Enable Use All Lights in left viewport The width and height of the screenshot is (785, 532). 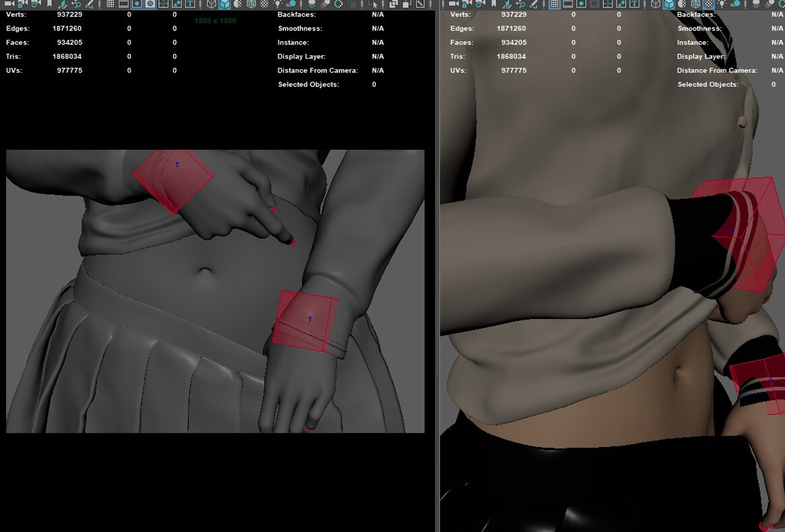pyautogui.click(x=277, y=4)
